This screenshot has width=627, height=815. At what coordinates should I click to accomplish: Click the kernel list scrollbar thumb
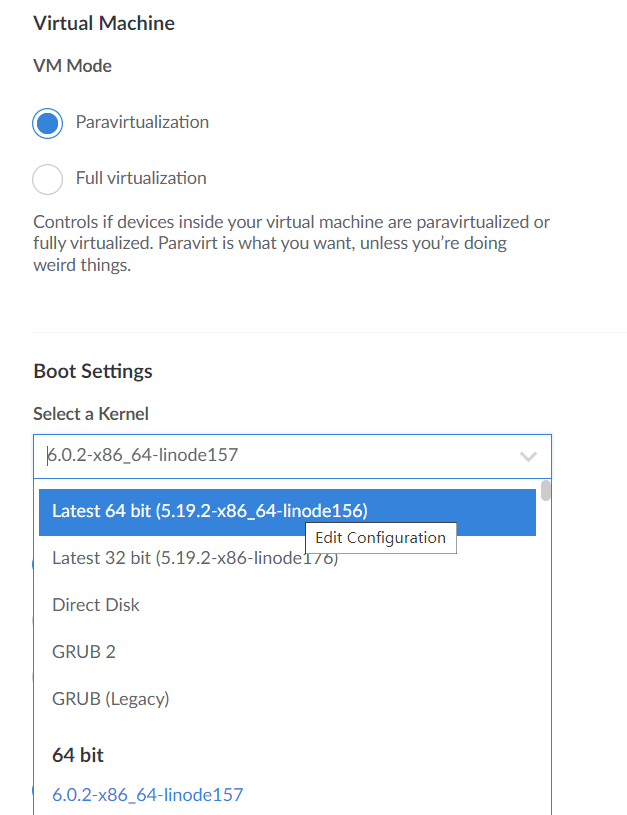pos(545,491)
